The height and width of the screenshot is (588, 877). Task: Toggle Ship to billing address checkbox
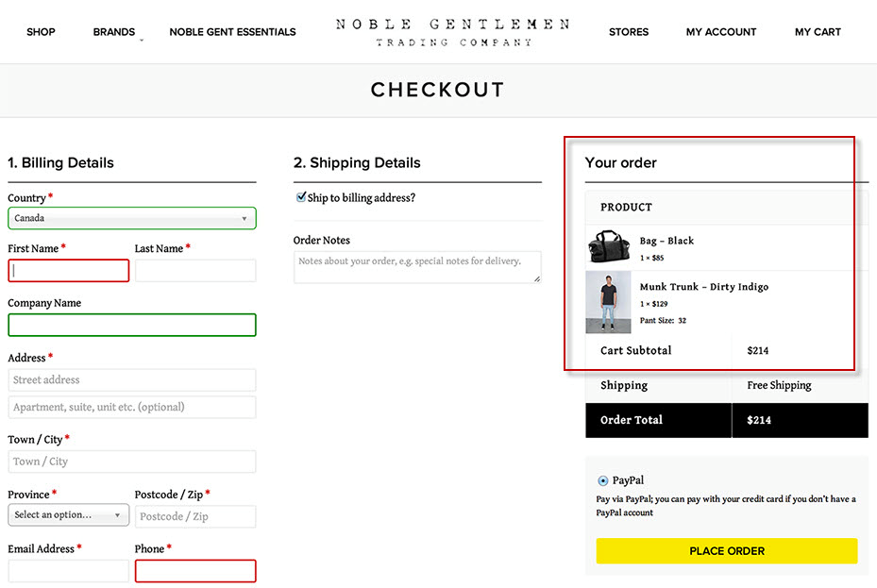pyautogui.click(x=301, y=196)
